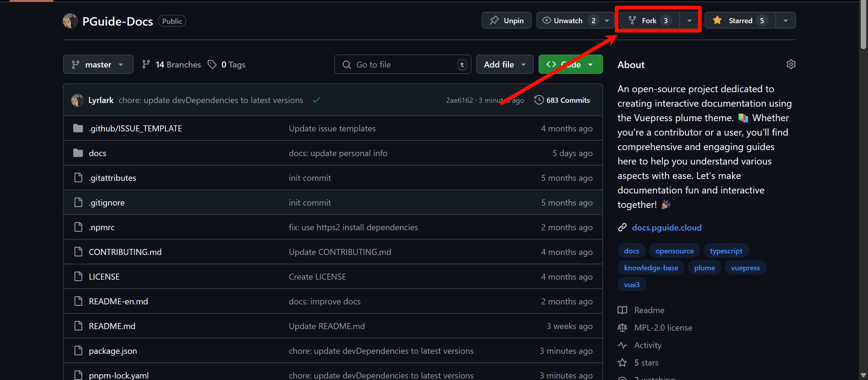868x380 pixels.
Task: Click the folder icon beside docs
Action: point(78,153)
